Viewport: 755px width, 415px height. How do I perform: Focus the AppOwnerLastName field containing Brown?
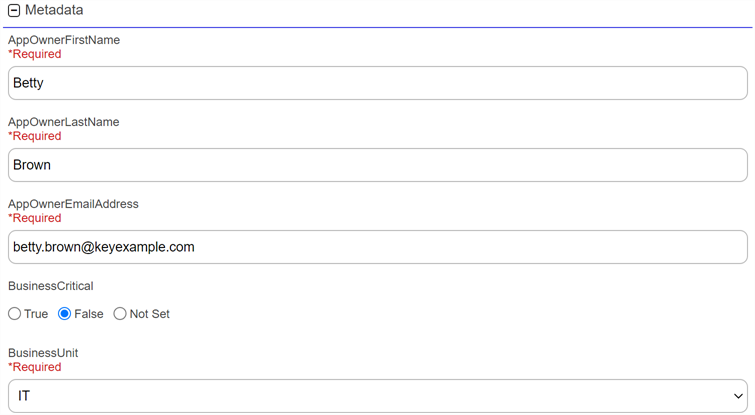pos(377,165)
